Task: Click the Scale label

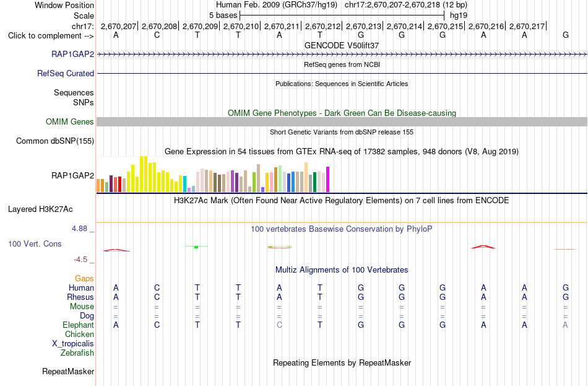Action: pos(84,15)
